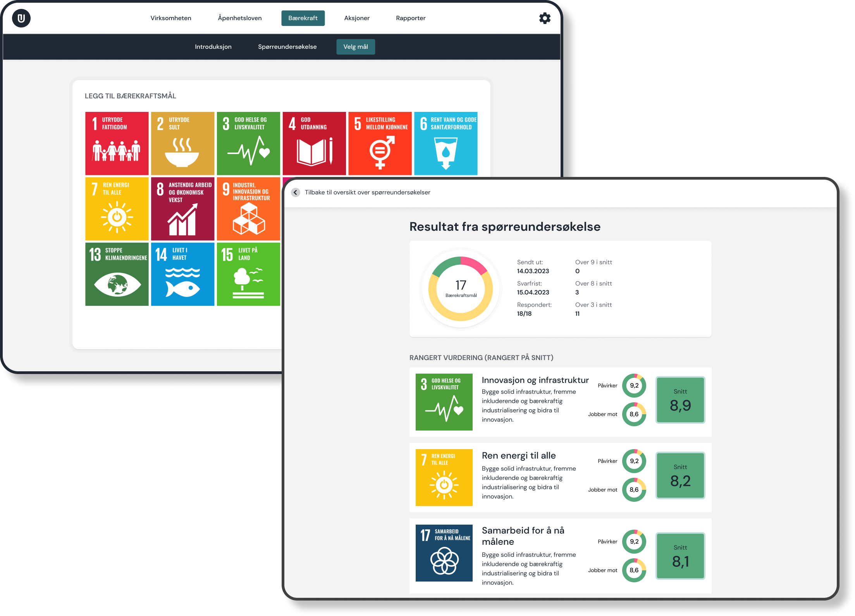Select goal 13 Stoppe klimaendringene tile
This screenshot has width=855, height=616.
[x=117, y=274]
